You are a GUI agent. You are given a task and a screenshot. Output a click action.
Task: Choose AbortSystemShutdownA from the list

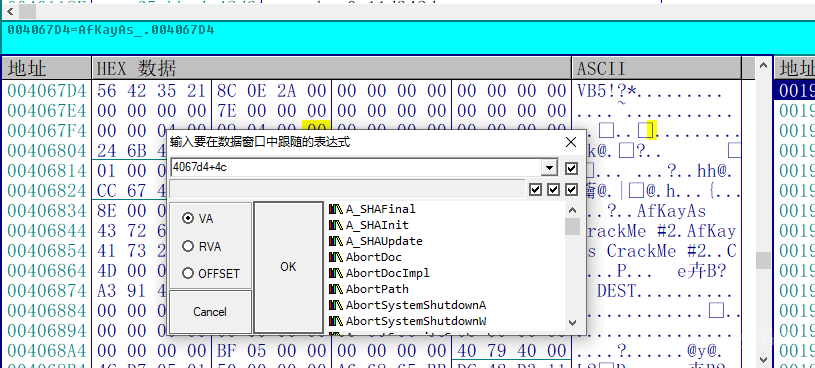[x=416, y=305]
